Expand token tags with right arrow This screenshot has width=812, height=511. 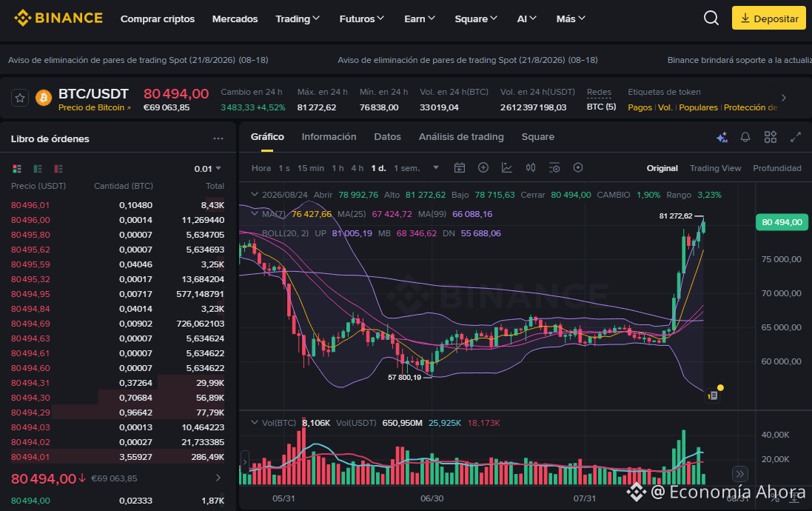tap(784, 98)
